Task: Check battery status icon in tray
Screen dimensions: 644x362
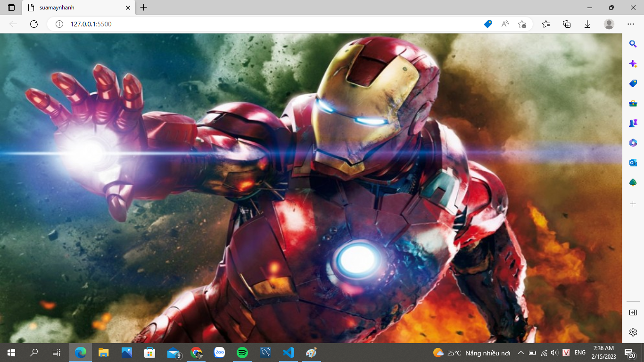Action: (533, 353)
